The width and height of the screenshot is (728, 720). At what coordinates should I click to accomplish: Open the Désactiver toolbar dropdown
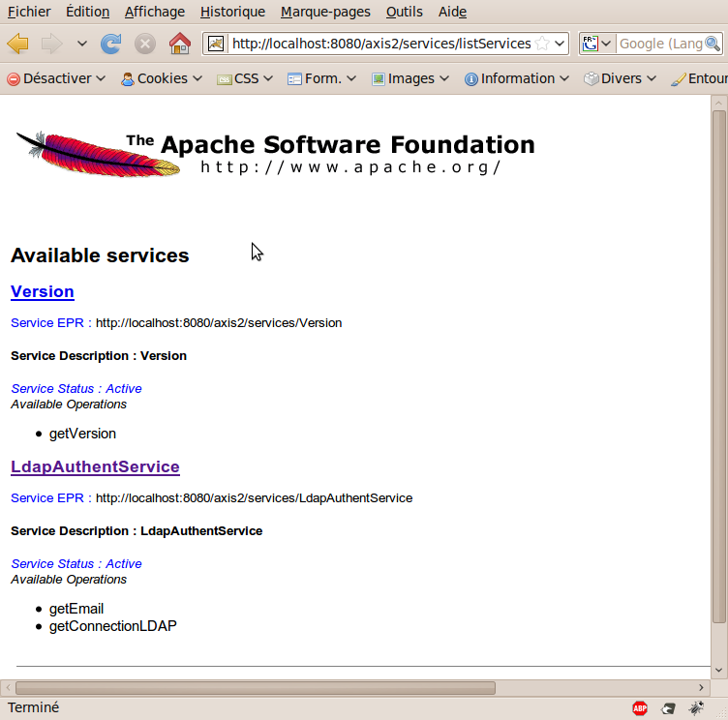(56, 79)
